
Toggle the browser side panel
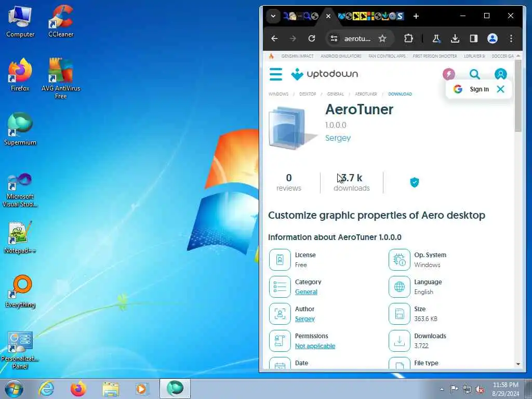pos(474,38)
